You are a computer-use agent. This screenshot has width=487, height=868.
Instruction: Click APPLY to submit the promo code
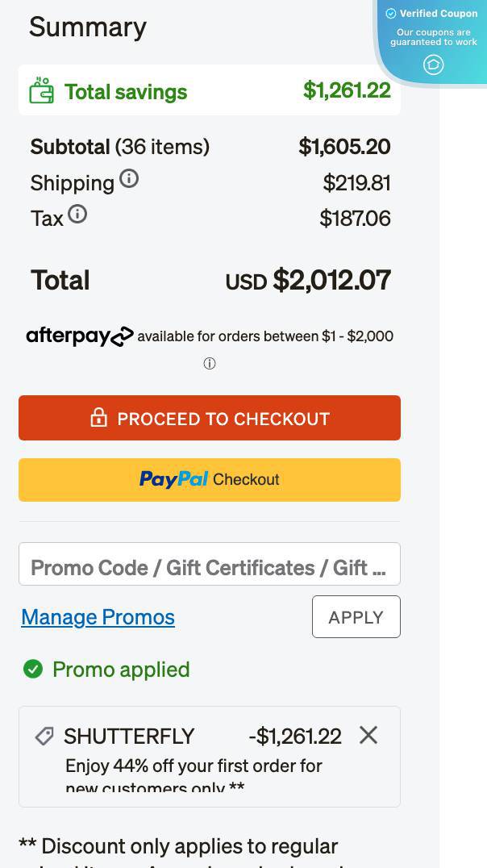click(x=356, y=616)
